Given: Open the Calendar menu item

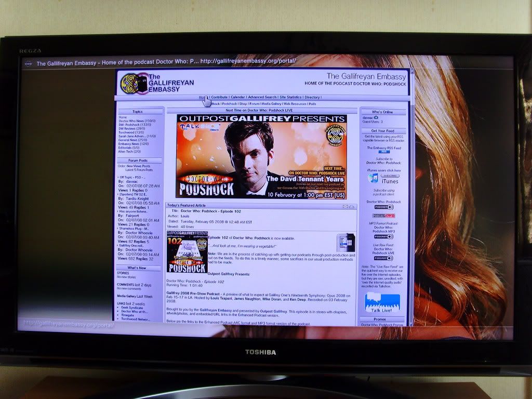Looking at the screenshot, I should [237, 97].
